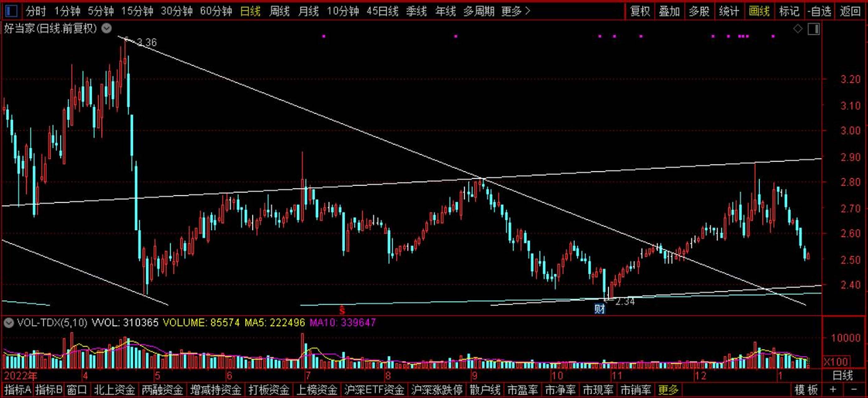Screen dimensions: 868x398
Task: Select the 60分钟 period tab
Action: 216,11
